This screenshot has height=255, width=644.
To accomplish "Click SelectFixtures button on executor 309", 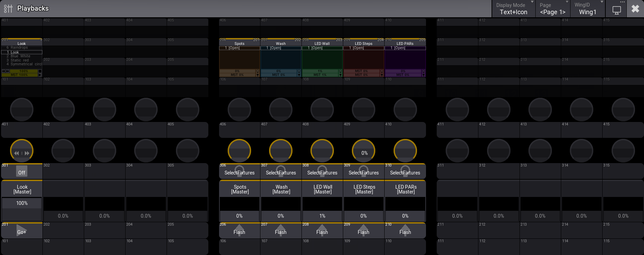I will coord(364,171).
